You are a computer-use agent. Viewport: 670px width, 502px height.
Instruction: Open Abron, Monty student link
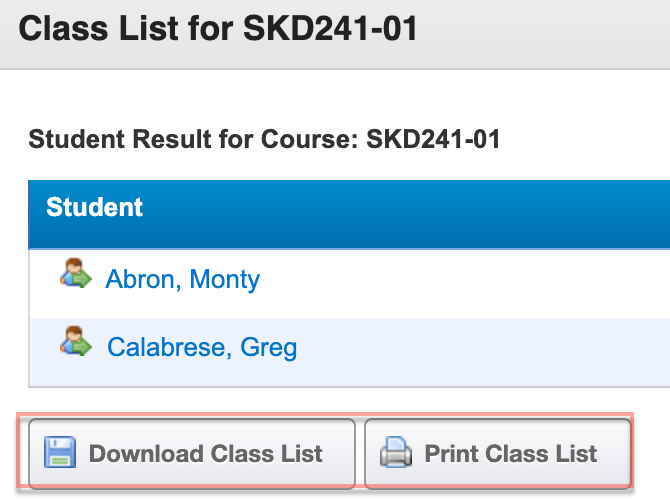point(182,279)
